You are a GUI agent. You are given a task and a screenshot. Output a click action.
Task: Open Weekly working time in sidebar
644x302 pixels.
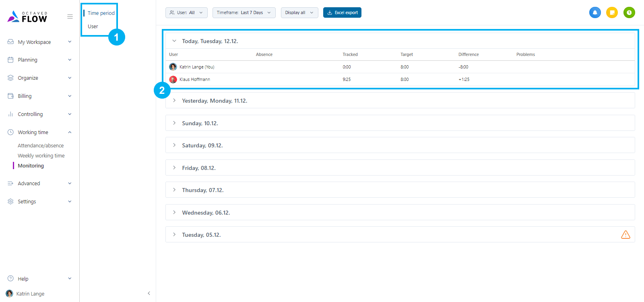(x=41, y=156)
